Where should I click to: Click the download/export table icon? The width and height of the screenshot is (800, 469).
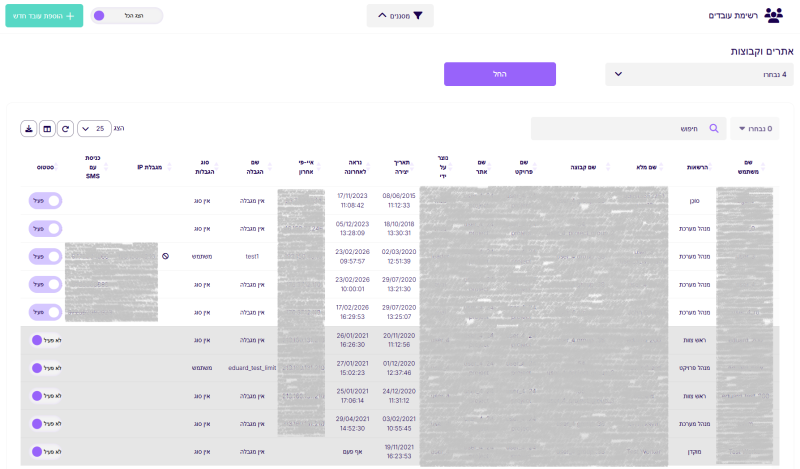pyautogui.click(x=28, y=128)
